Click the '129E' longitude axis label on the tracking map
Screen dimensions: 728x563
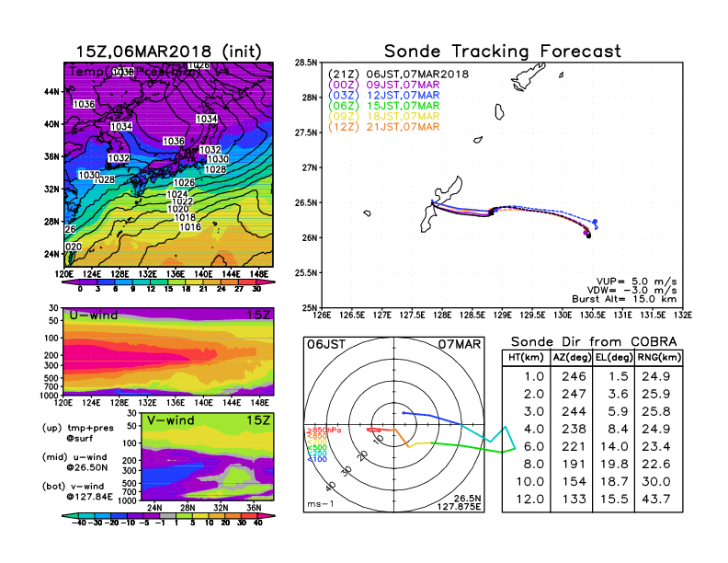pyautogui.click(x=503, y=315)
